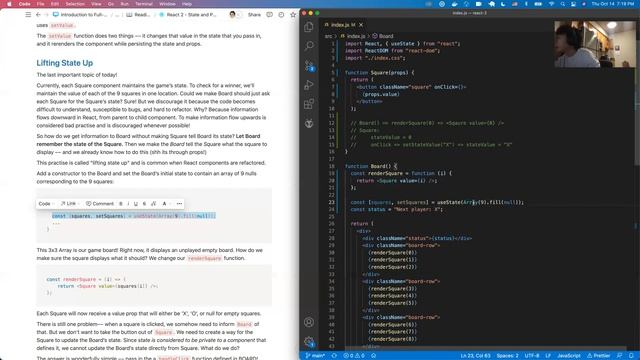Image resolution: width=640 pixels, height=360 pixels.
Task: Click the Lifting State Up heading
Action: [64, 63]
